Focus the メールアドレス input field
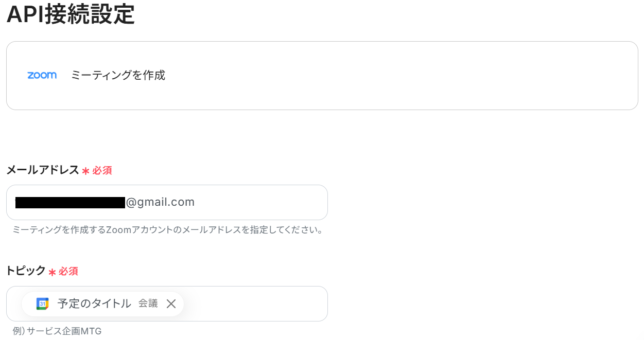Screen dimensions: 644x340 coord(167,202)
